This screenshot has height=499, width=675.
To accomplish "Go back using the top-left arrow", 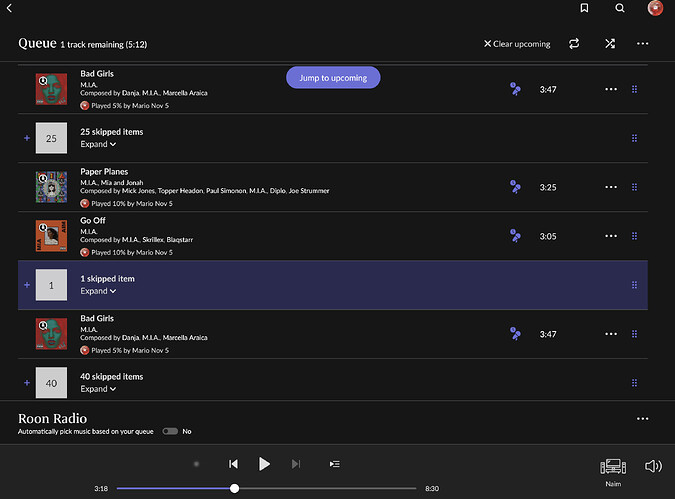I will pos(9,8).
